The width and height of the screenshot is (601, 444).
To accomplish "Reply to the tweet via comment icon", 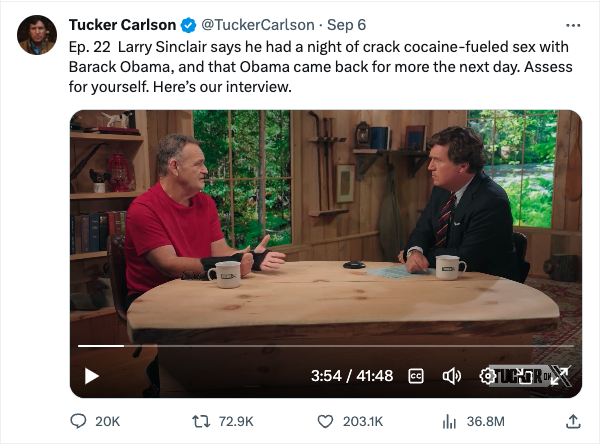I will click(78, 421).
